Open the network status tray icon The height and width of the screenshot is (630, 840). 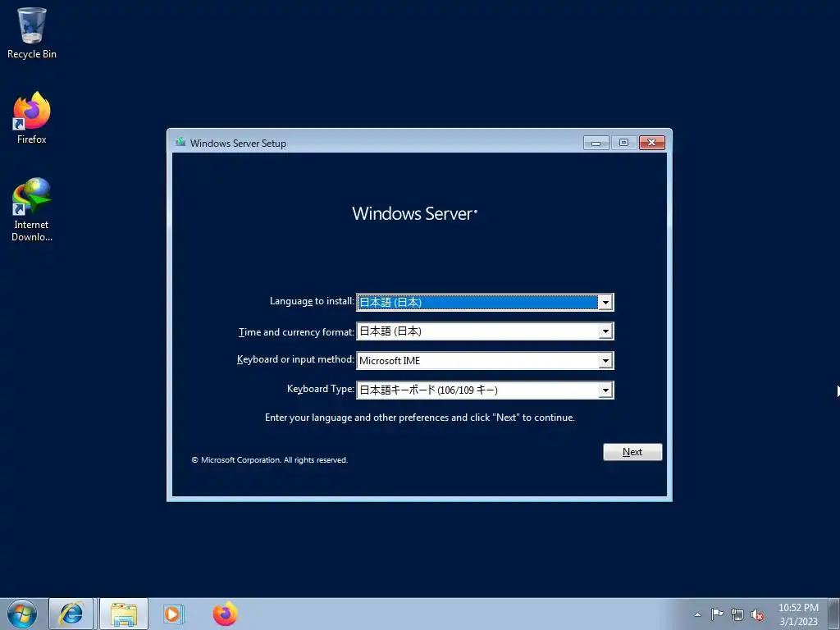737,614
